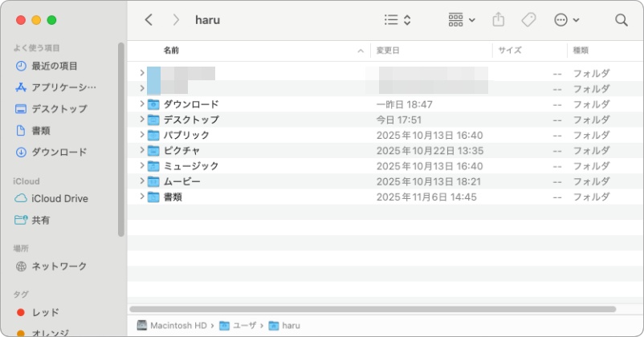
Task: Go back with the left chevron
Action: 148,20
